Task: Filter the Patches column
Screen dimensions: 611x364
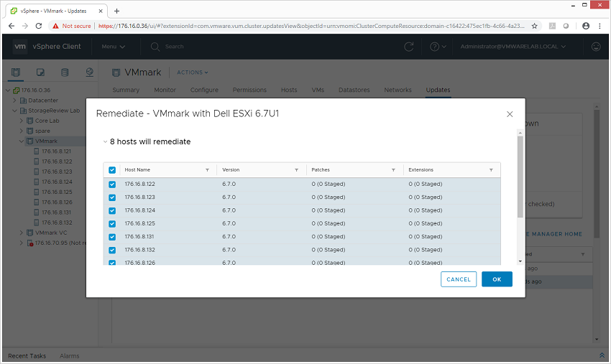Action: (394, 170)
